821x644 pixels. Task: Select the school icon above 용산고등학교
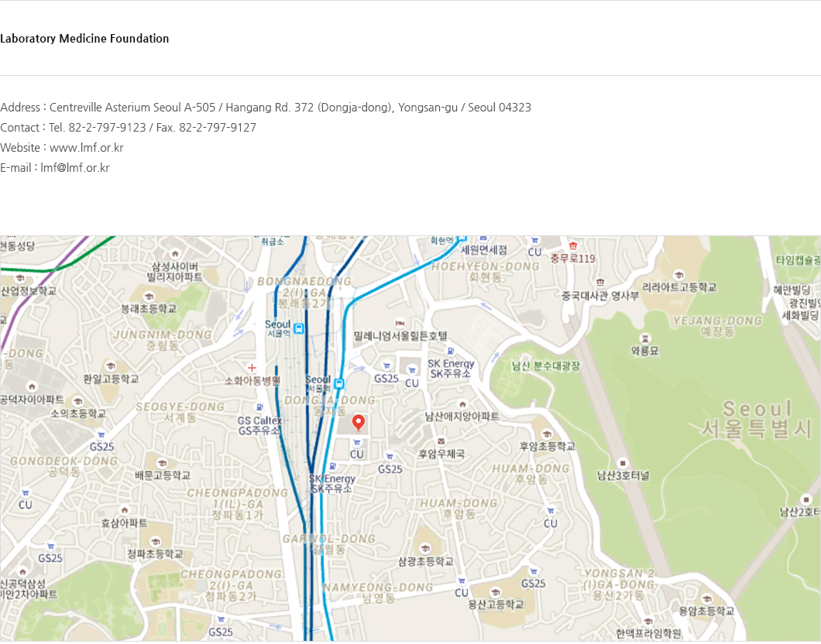point(495,592)
